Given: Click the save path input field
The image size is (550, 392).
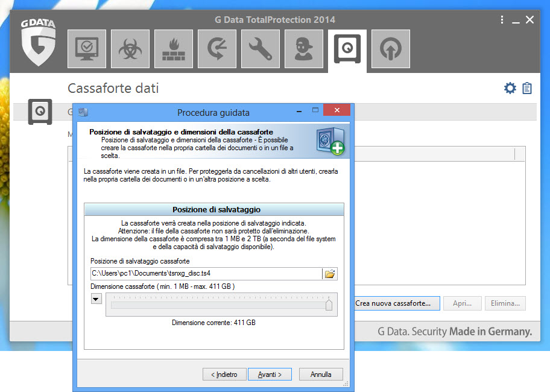Looking at the screenshot, I should pos(206,273).
